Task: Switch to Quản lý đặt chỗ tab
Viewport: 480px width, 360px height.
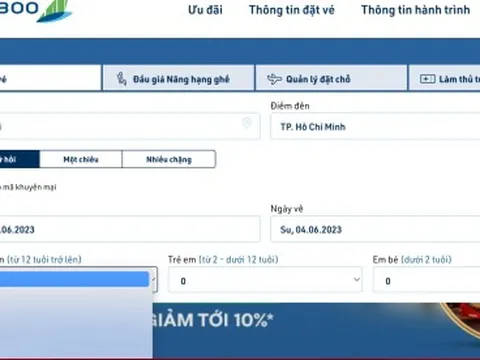Action: [x=331, y=79]
